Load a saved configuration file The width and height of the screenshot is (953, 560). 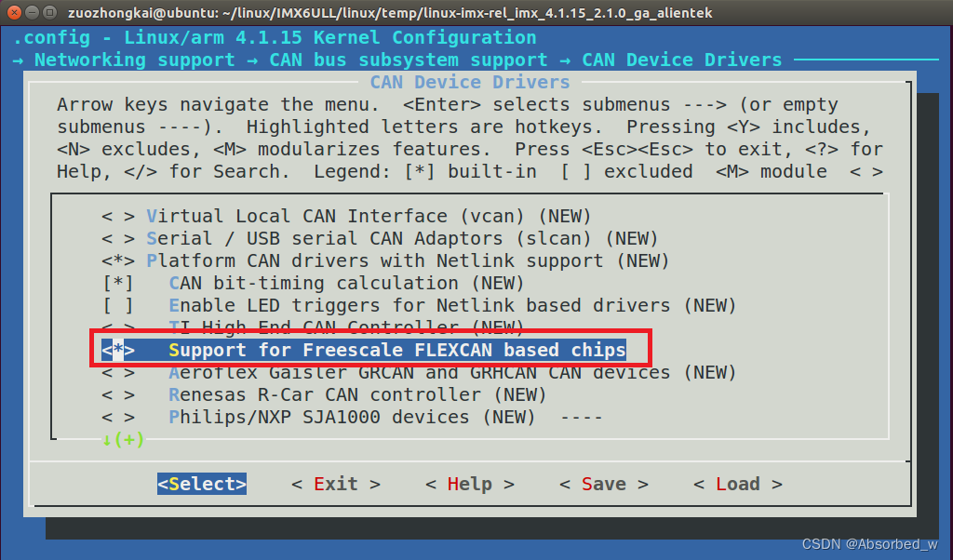(738, 484)
